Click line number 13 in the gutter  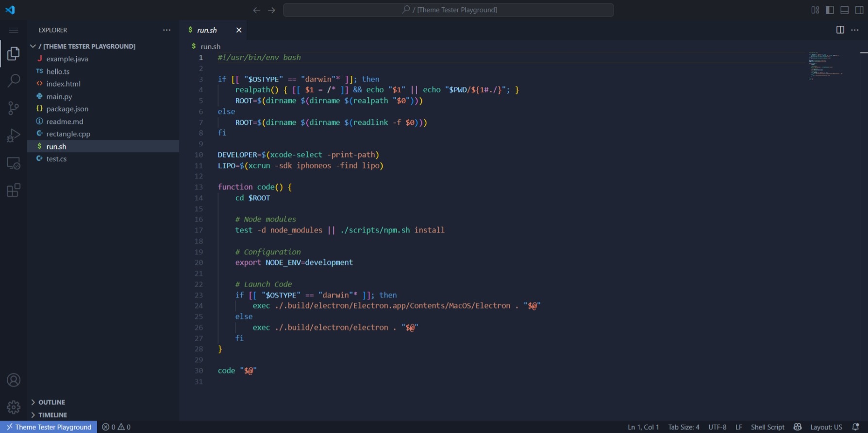199,187
